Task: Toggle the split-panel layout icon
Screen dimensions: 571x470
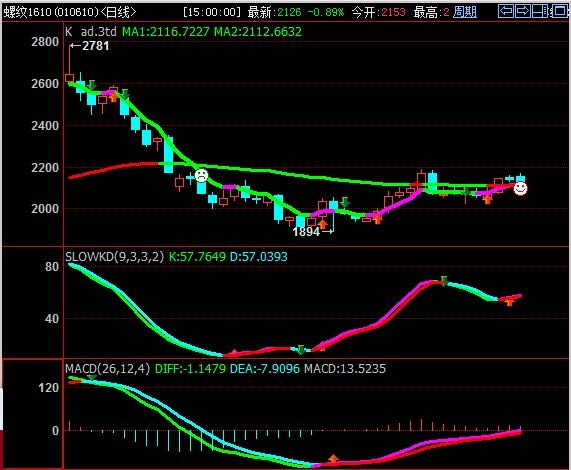Action: (x=540, y=12)
